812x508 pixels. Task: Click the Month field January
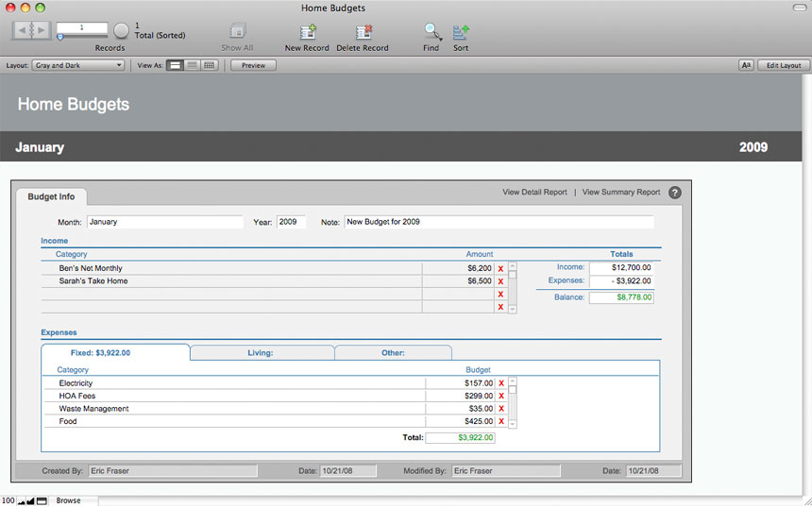(164, 222)
